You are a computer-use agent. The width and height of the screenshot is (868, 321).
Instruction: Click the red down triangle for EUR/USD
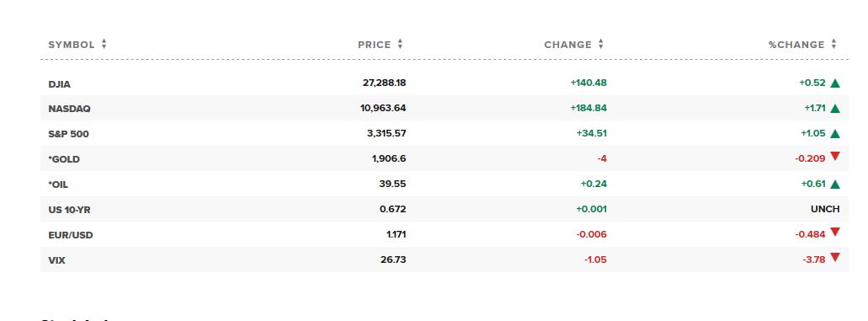pos(835,233)
